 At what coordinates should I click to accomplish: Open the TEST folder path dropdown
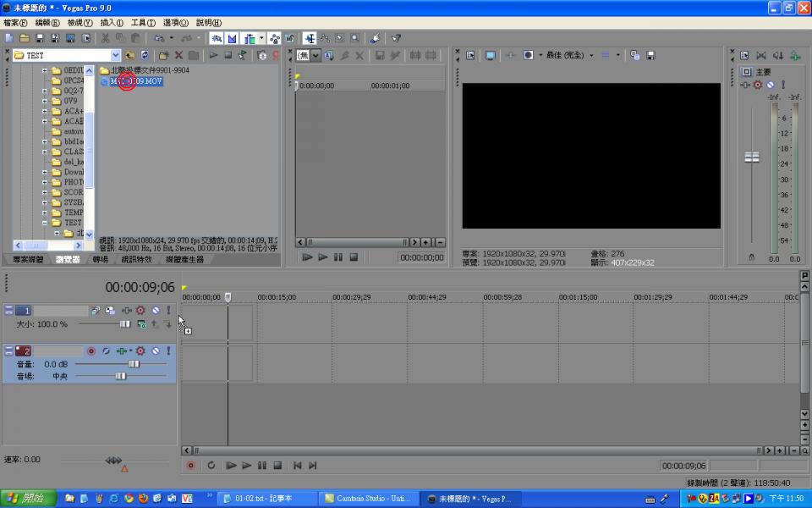coord(115,55)
